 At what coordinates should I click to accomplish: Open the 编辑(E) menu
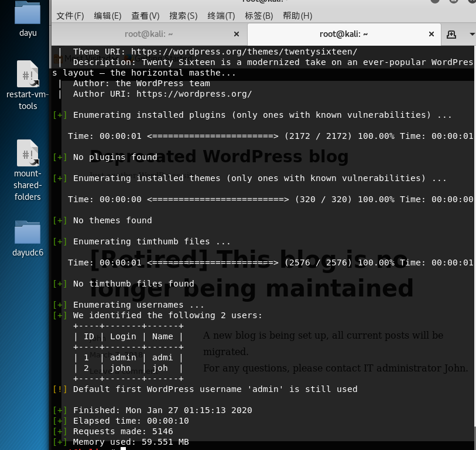(108, 16)
